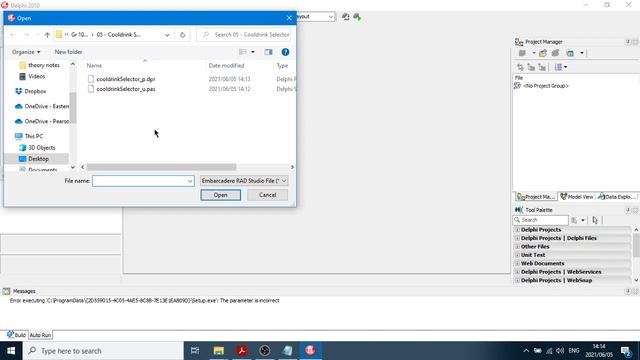Click the Search 05 - Cooldrink Selector box
Screen dimensions: 640x360
[244, 35]
